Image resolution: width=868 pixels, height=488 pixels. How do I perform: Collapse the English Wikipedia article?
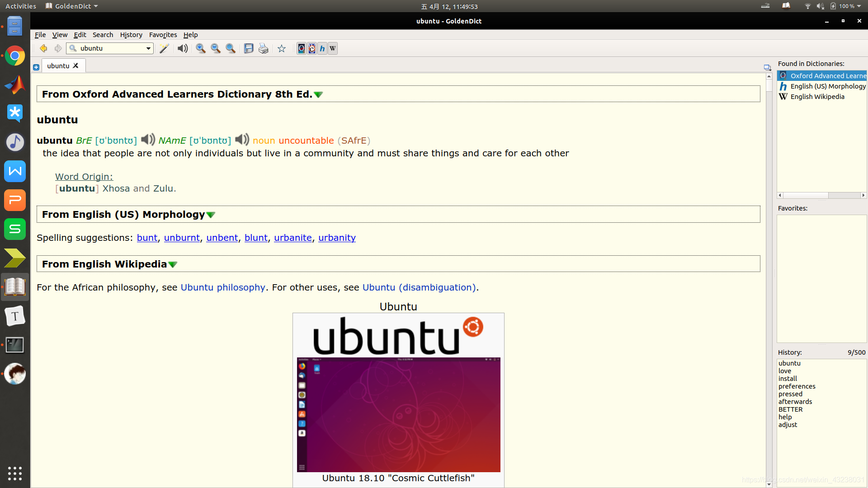173,265
